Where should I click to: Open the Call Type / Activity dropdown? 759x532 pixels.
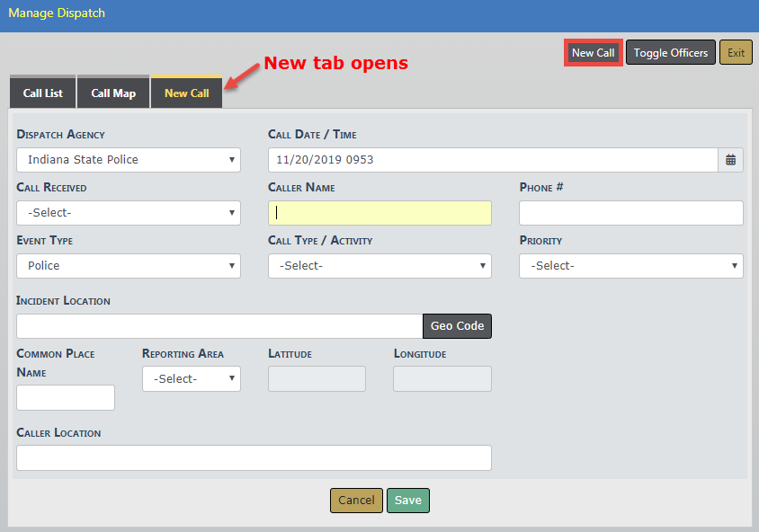coord(379,266)
